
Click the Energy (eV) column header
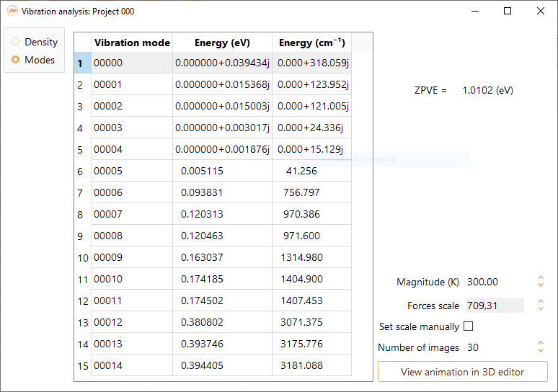pos(223,43)
